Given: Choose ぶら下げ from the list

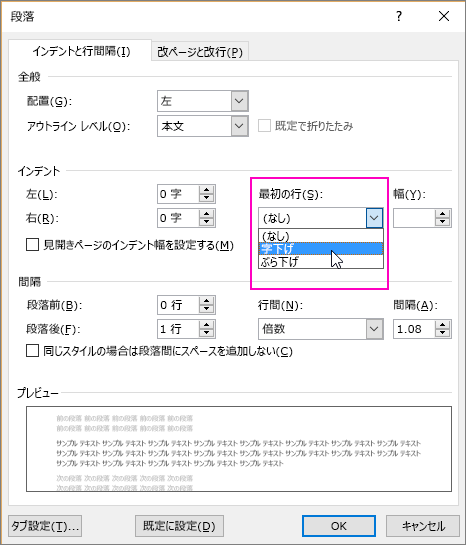Looking at the screenshot, I should (x=321, y=262).
